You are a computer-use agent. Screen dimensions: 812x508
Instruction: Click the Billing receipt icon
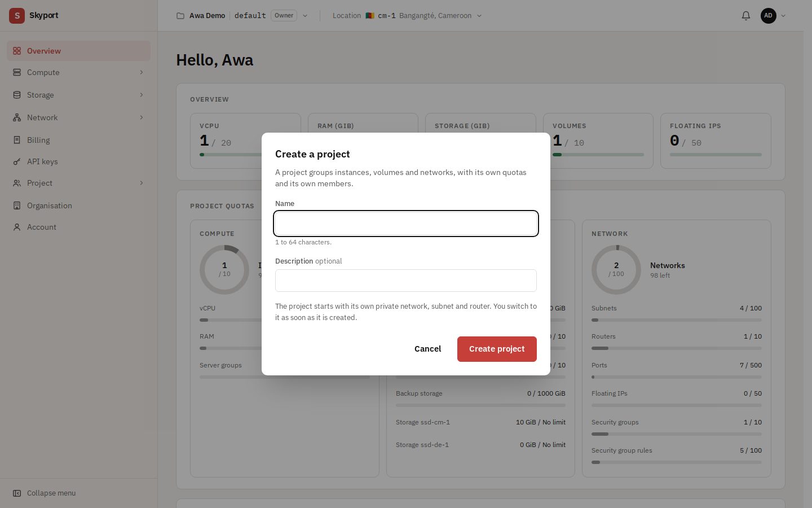click(17, 140)
